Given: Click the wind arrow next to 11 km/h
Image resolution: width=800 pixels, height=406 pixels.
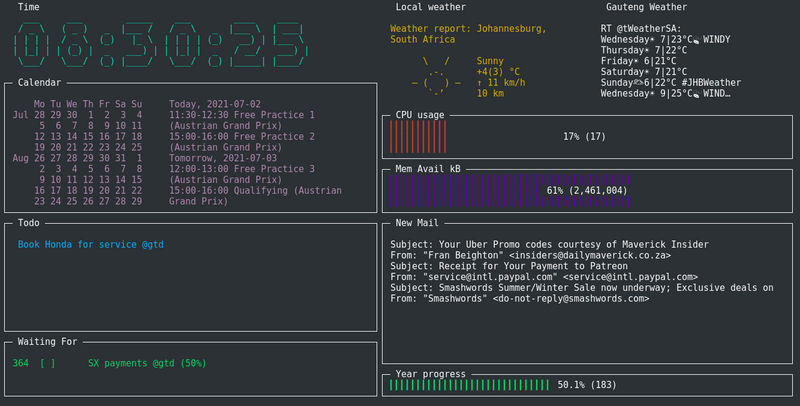Looking at the screenshot, I should coord(480,83).
